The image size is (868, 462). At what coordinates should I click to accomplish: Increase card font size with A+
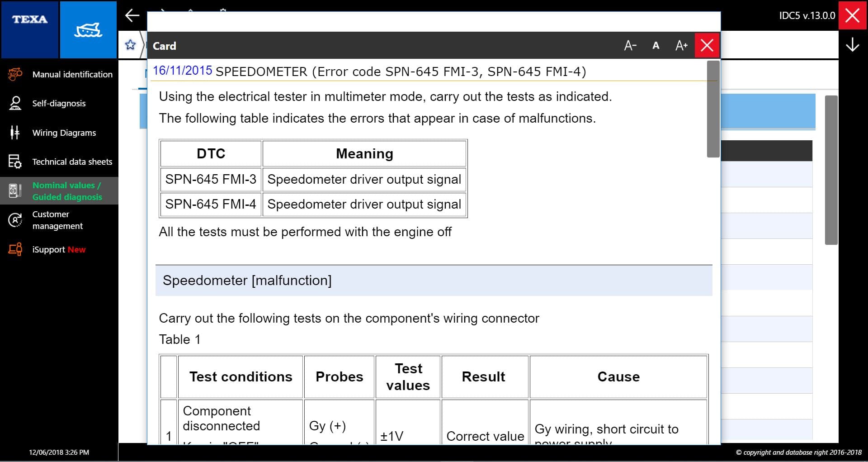681,46
